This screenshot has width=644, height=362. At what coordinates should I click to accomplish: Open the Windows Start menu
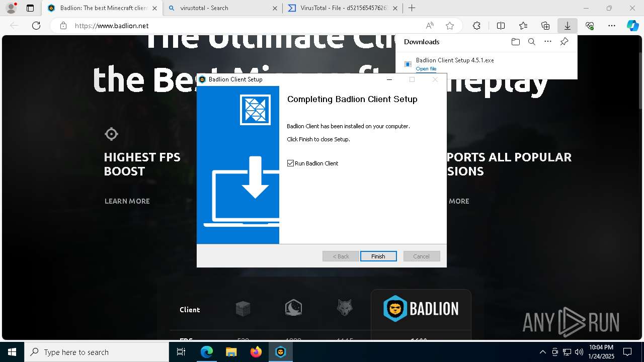tap(12, 352)
